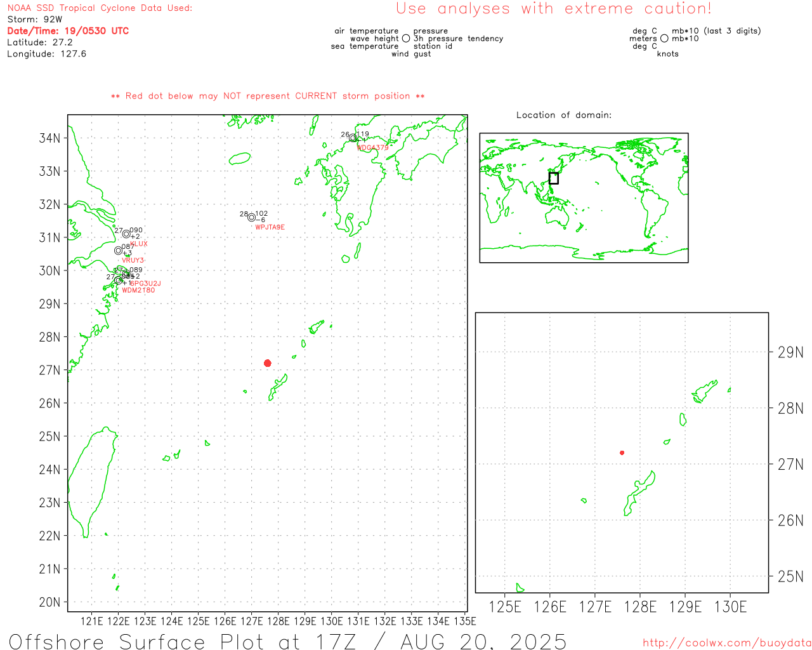Image resolution: width=812 pixels, height=650 pixels.
Task: Click the 'Date/Time: 19/0530 UTC' text
Action: tap(68, 31)
